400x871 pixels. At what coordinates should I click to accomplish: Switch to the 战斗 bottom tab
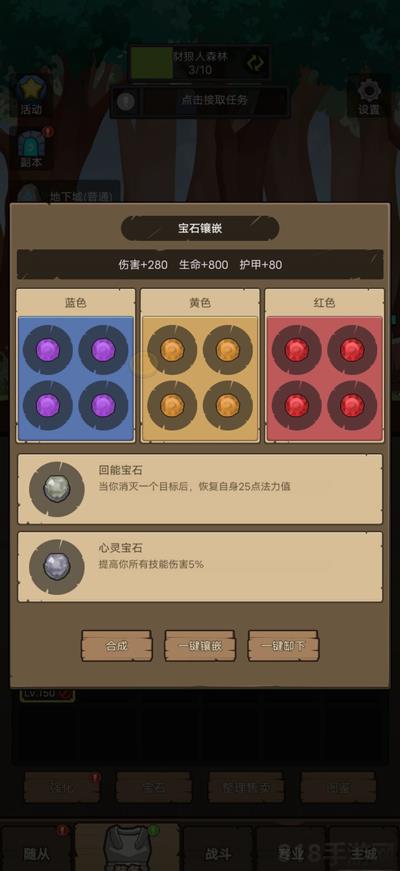(x=218, y=853)
